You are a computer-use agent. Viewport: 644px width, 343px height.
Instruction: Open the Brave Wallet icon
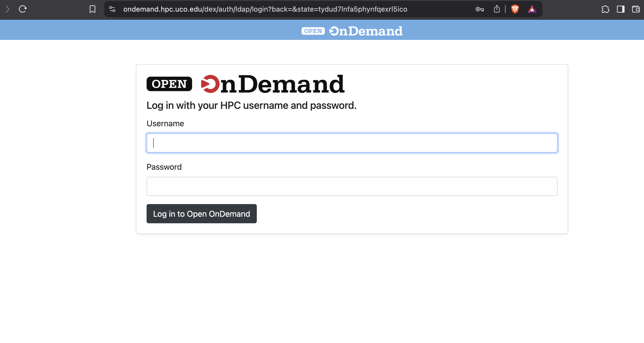pyautogui.click(x=636, y=9)
